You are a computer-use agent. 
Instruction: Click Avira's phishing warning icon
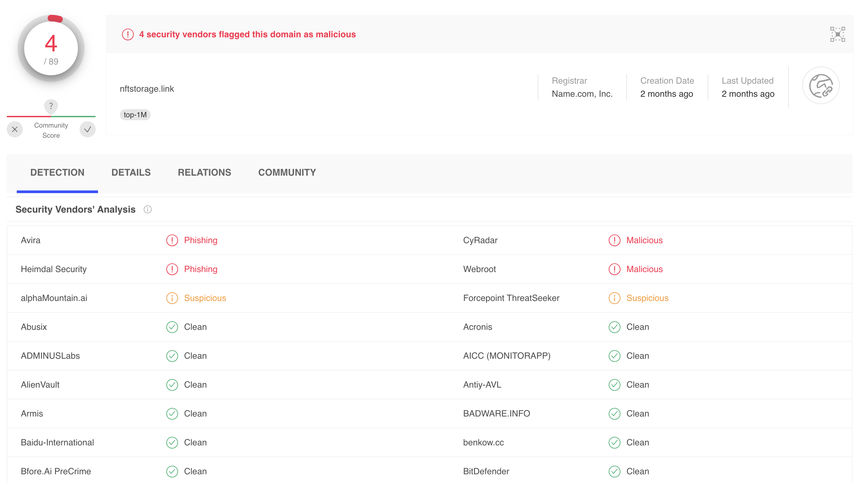(x=172, y=240)
